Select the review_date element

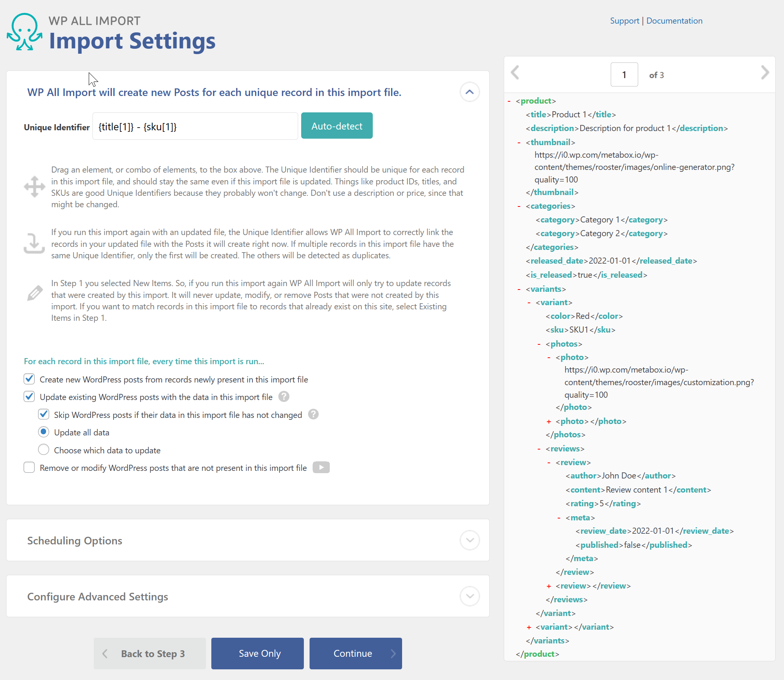click(x=655, y=531)
